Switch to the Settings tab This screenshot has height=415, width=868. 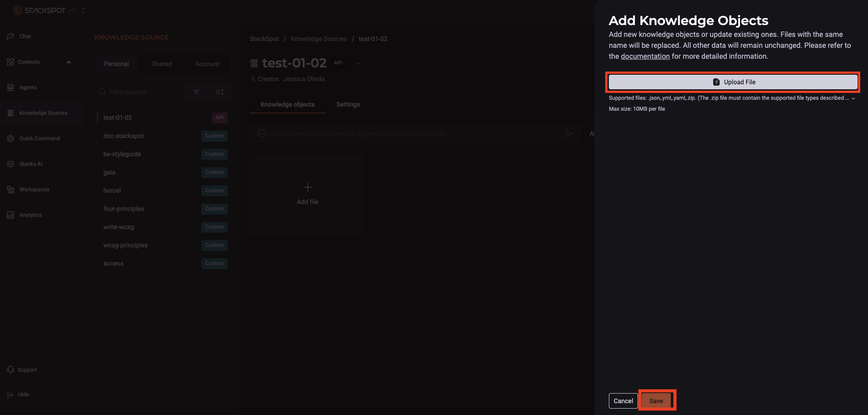(348, 104)
